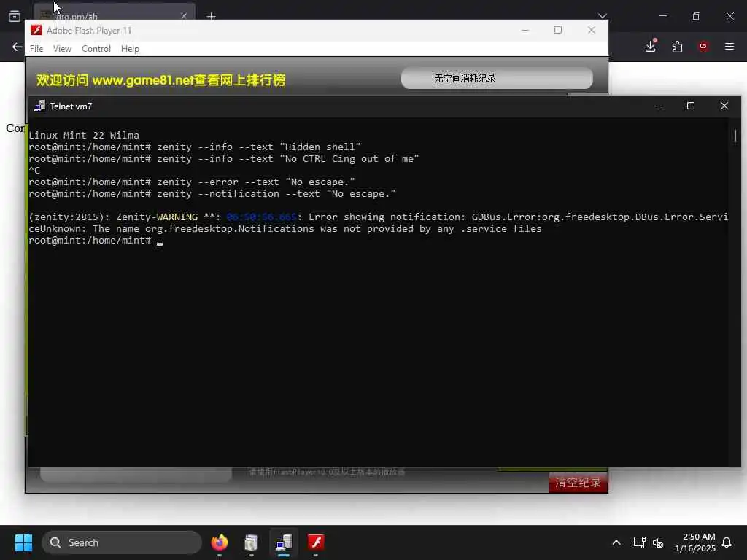Close the Adobe Flash Player window

point(591,30)
